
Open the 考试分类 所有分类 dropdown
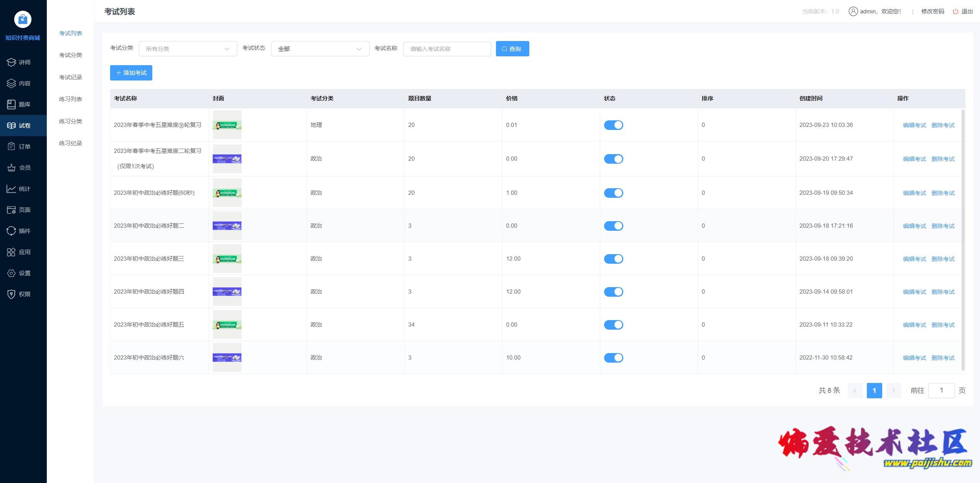188,49
